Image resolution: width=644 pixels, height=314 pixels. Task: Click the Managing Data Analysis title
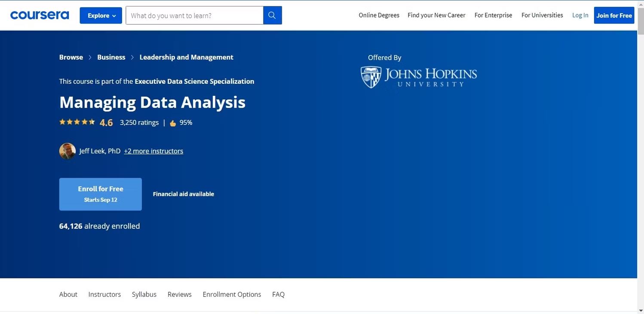point(152,102)
